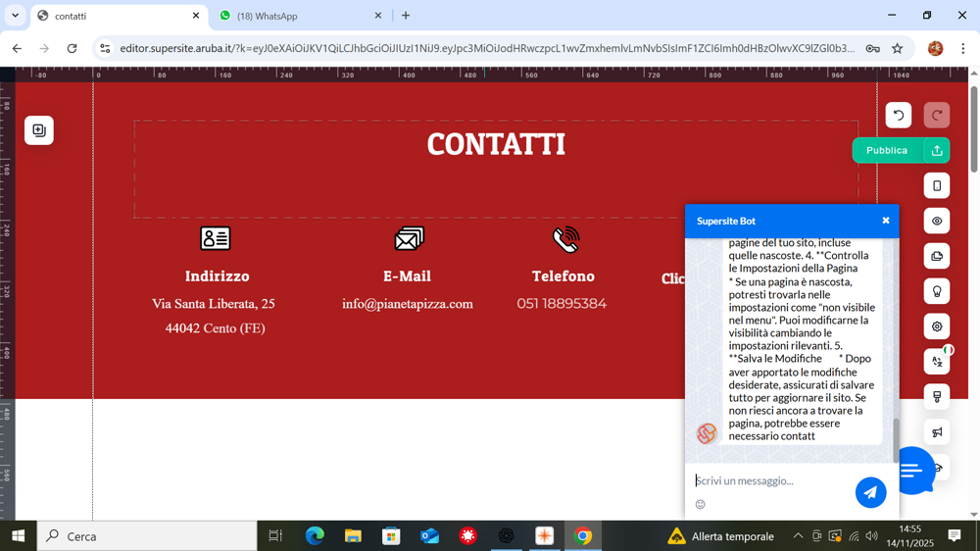Click the info@pianetapizza.com email link
Viewport: 980px width, 551px height.
pyautogui.click(x=408, y=304)
